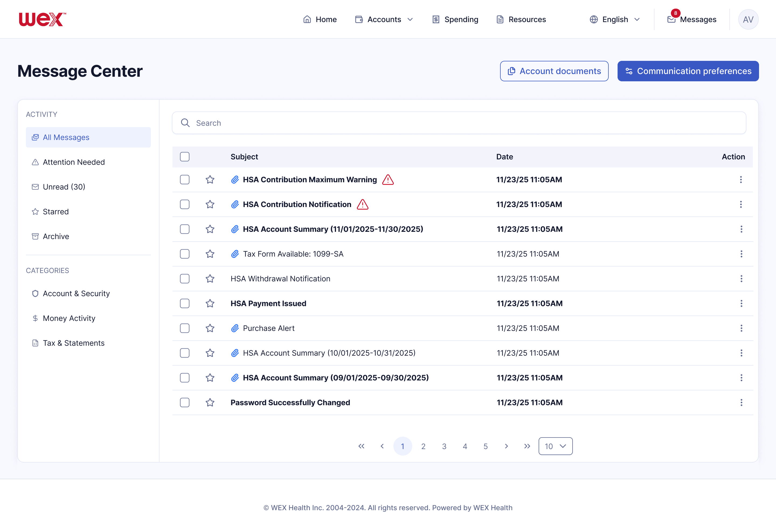Go to previous page arrow in pagination
Image resolution: width=776 pixels, height=532 pixels.
[382, 447]
